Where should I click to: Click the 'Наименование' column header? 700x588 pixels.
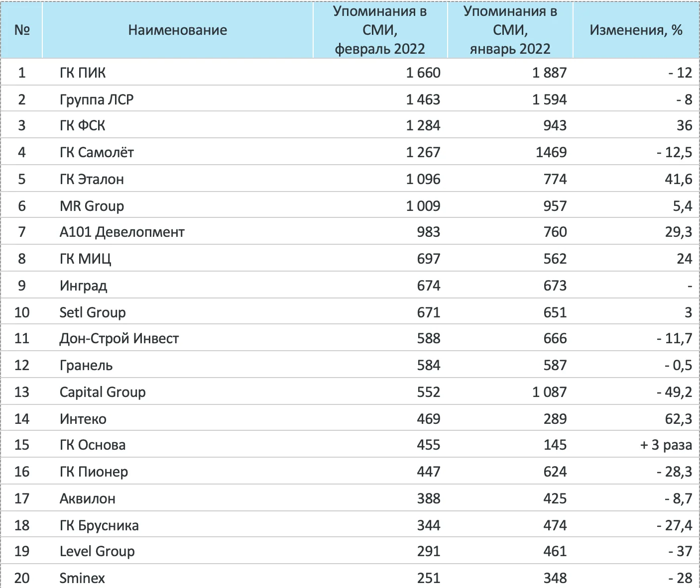177,30
